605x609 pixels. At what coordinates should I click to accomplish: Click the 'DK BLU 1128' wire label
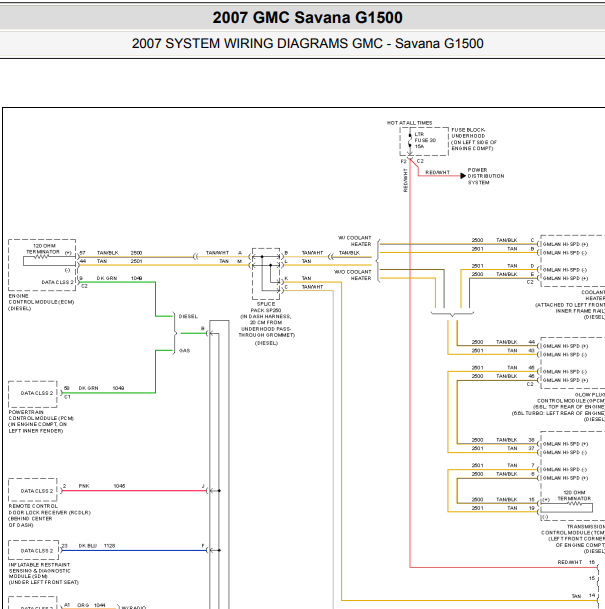97,546
